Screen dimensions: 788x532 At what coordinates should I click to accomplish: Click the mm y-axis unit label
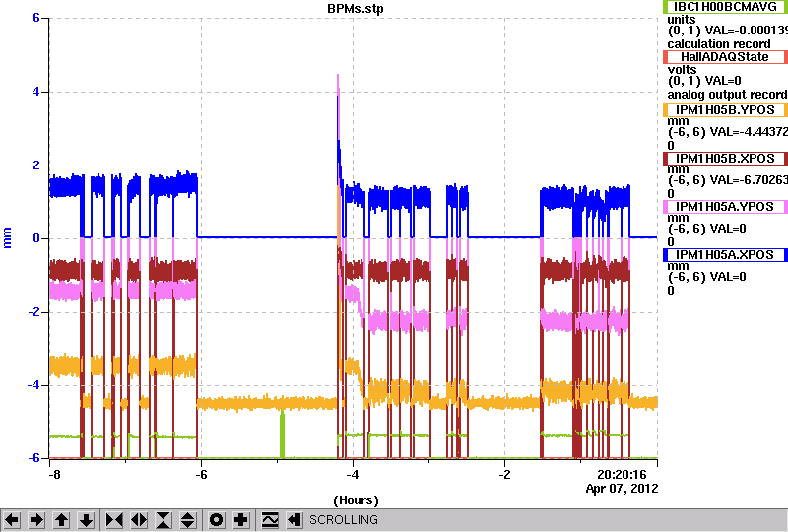click(x=7, y=237)
